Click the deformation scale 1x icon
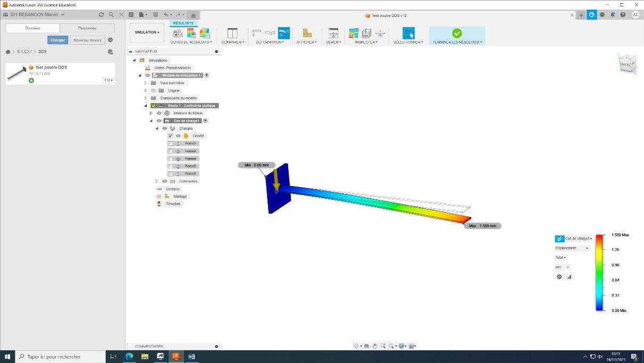This screenshot has width=644, height=363. (284, 33)
